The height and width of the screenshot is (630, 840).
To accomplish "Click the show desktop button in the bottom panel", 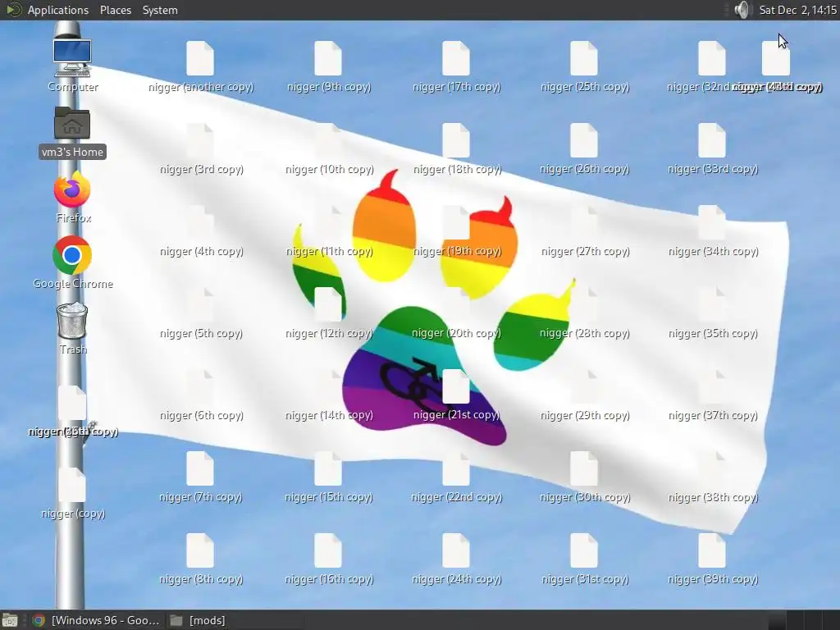I will coord(9,620).
